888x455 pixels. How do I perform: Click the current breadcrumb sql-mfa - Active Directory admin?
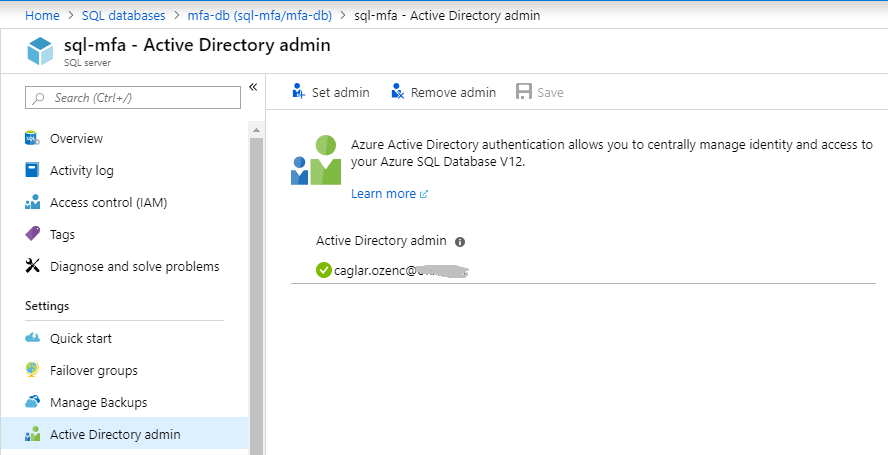click(x=447, y=15)
